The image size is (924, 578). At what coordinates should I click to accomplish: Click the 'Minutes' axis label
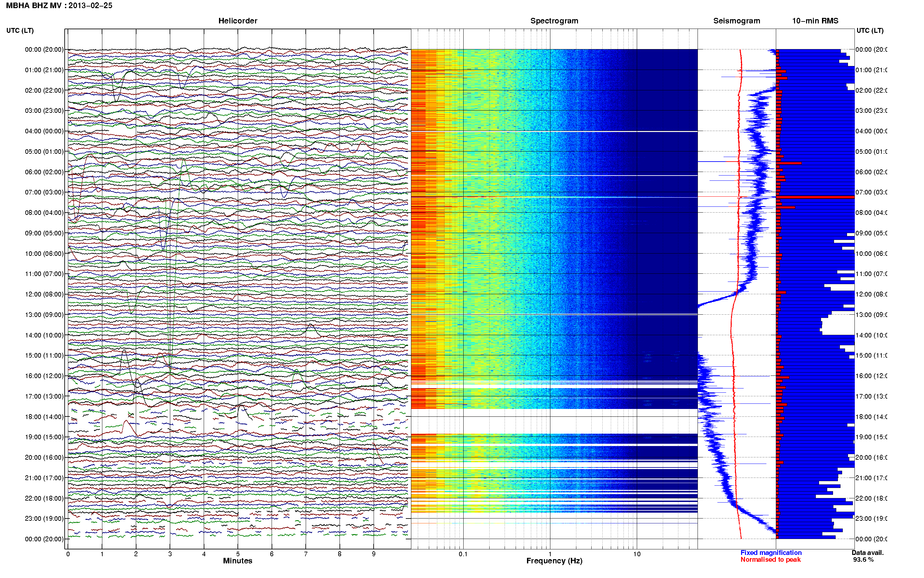click(237, 561)
